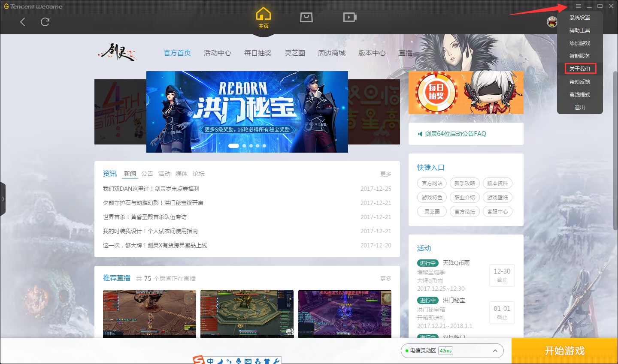The height and width of the screenshot is (364, 618).
Task: Select 退出 from the menu
Action: pos(580,108)
